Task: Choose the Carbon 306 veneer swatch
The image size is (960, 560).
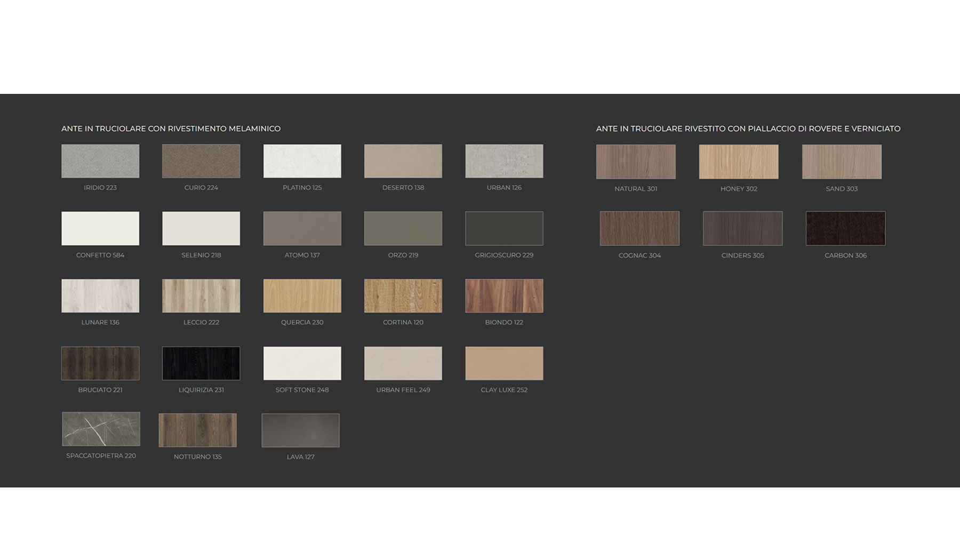Action: point(845,228)
